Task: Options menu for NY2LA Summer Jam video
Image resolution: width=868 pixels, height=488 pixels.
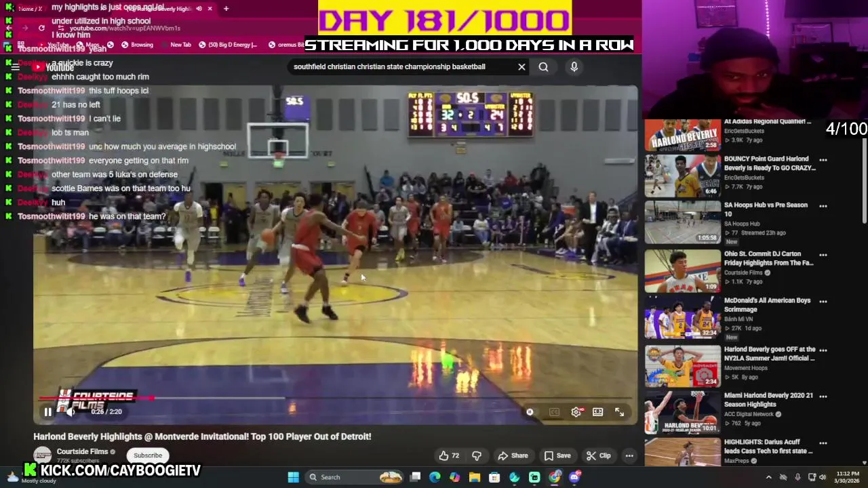Action: tap(823, 350)
